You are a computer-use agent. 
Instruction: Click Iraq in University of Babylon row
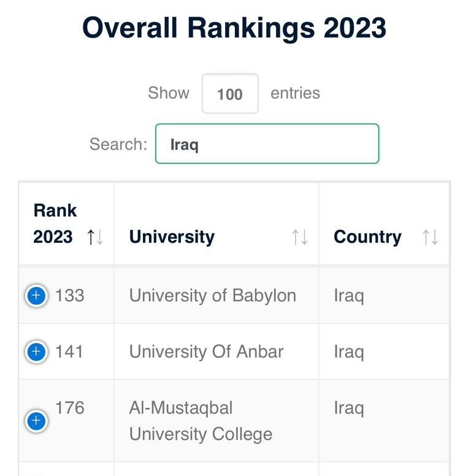coord(348,296)
